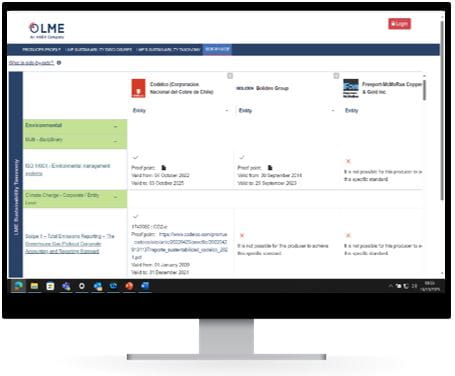Image resolution: width=455 pixels, height=376 pixels.
Task: Open the Entity dropdown under Boliden Group
Action: [x=286, y=110]
